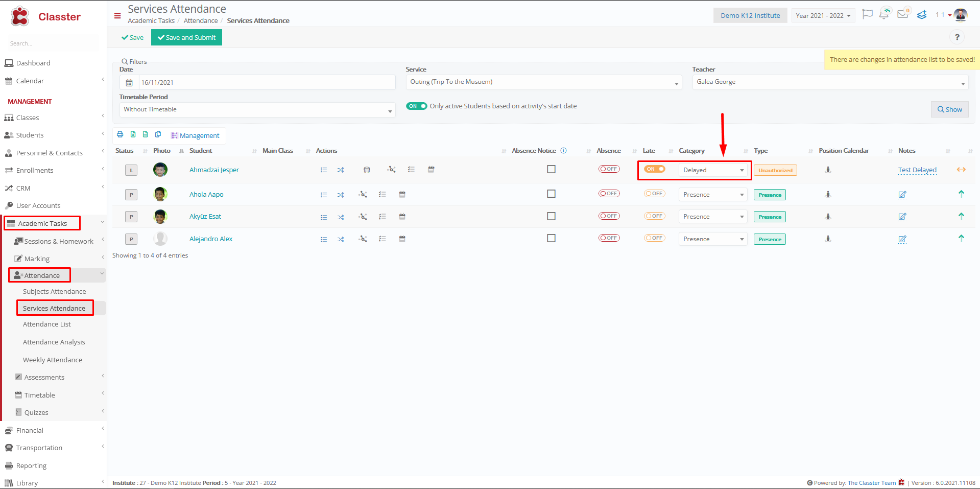Click network nodes icon in Akyüz Esat row
This screenshot has height=489, width=980.
click(x=363, y=217)
